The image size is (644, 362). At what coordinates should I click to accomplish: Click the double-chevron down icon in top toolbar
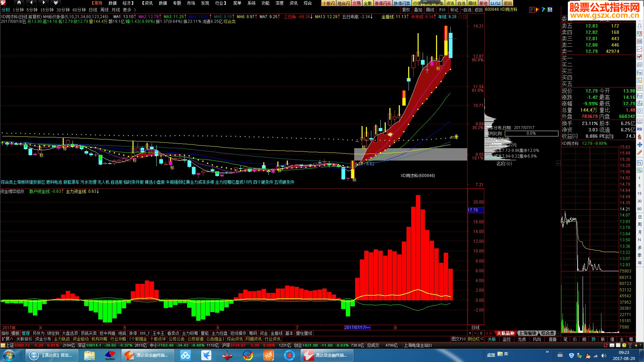[56, 3]
